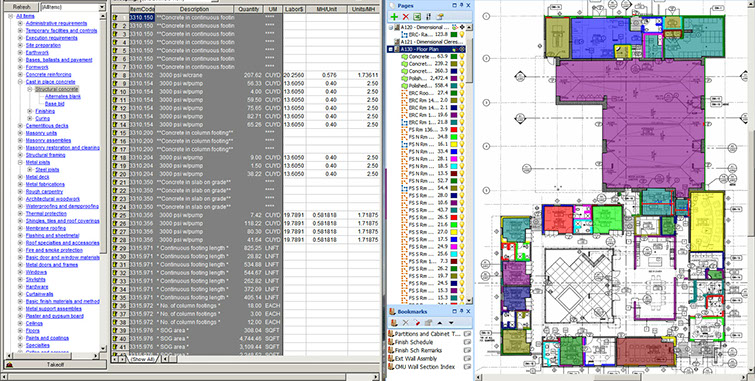The width and height of the screenshot is (755, 381).
Task: Pin the Pages panel
Action: pos(461,5)
